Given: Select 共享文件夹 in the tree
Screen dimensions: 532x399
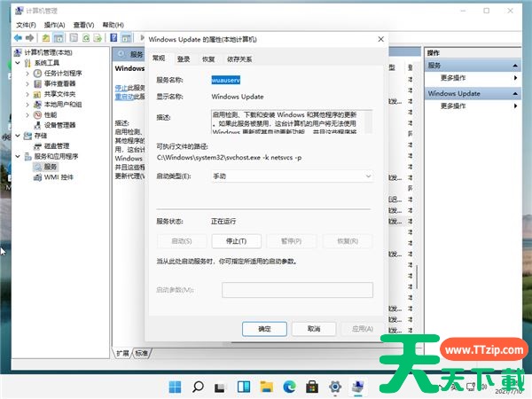Looking at the screenshot, I should click(59, 94).
